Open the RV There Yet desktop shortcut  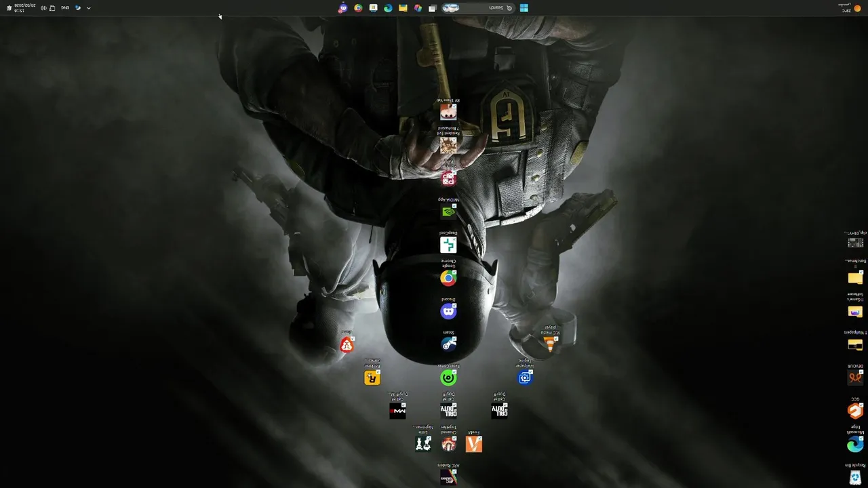[448, 110]
